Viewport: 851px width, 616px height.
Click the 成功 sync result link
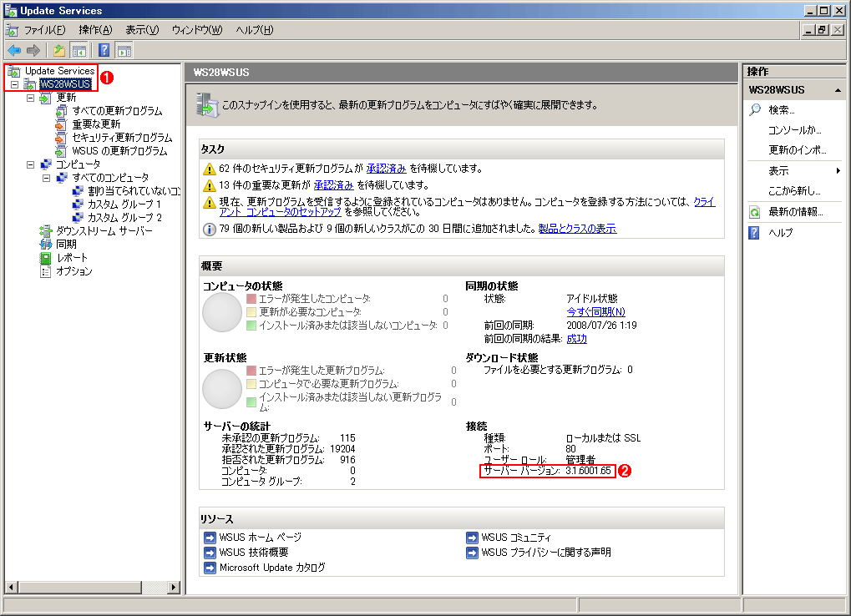pyautogui.click(x=577, y=339)
